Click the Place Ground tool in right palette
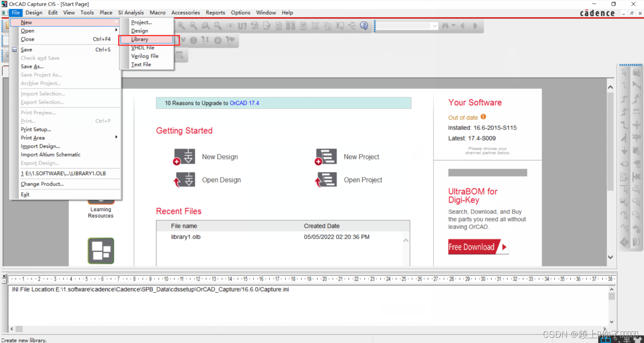 coord(624,151)
